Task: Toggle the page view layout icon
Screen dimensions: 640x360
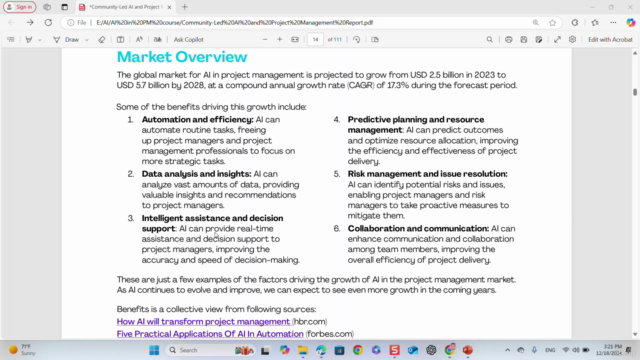Action: (120, 40)
